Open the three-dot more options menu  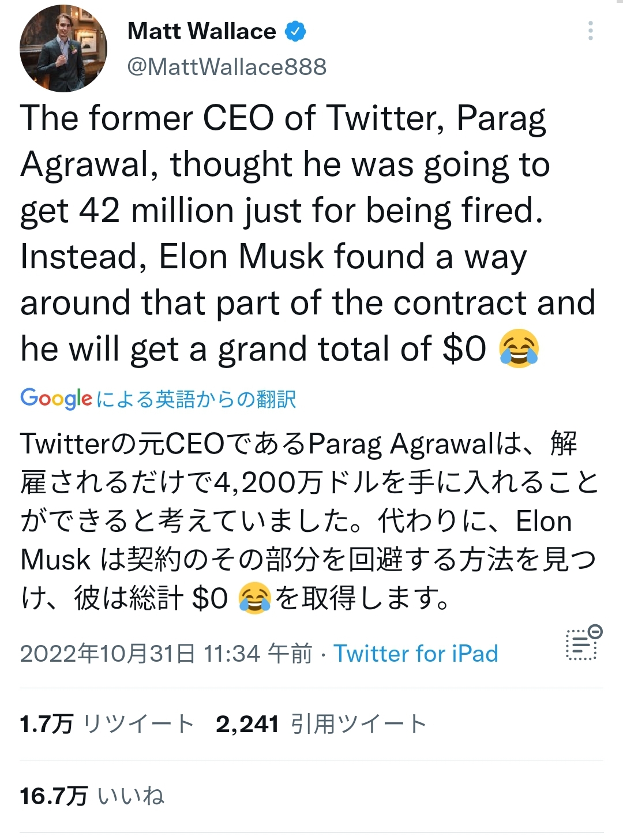[590, 31]
